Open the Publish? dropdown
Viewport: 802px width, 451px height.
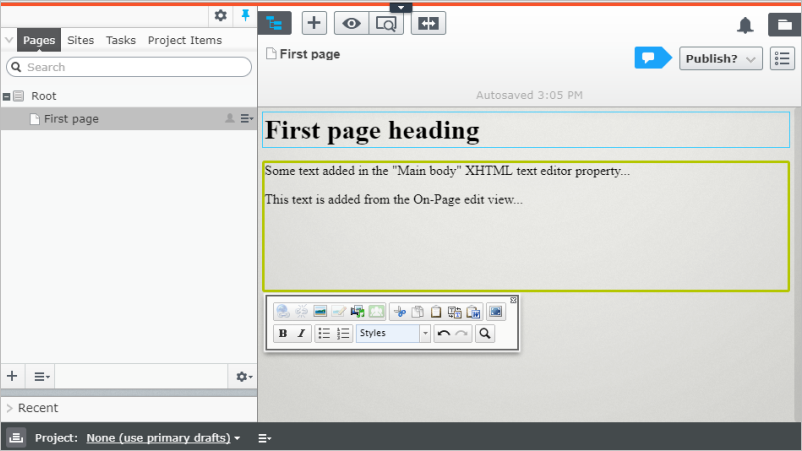click(721, 59)
